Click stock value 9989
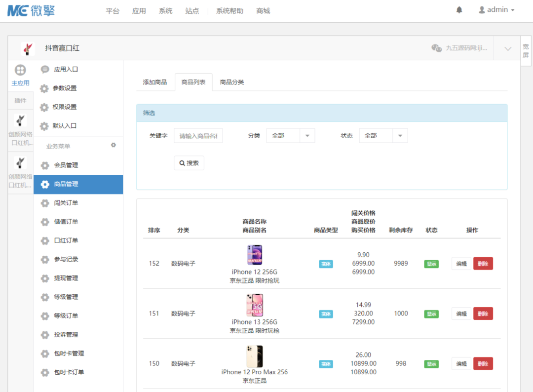 (401, 264)
